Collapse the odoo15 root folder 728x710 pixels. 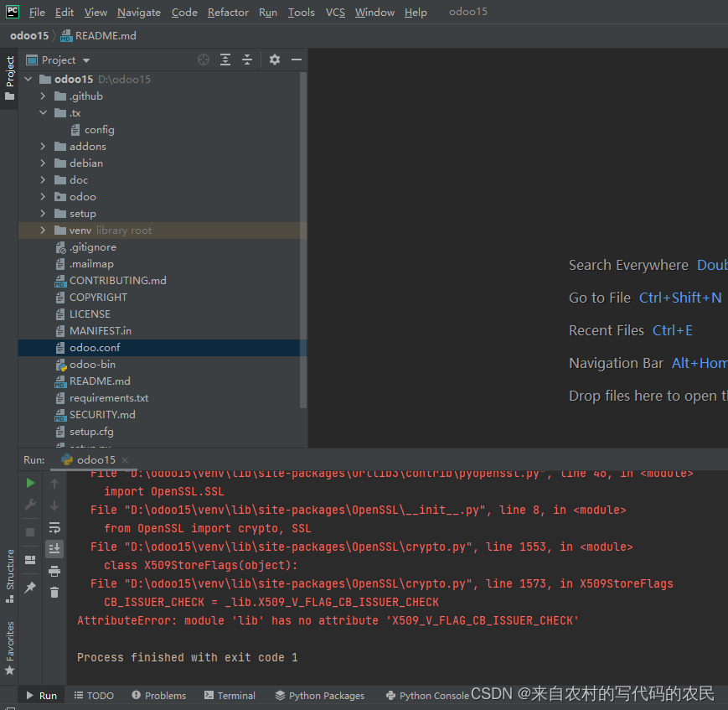[28, 80]
